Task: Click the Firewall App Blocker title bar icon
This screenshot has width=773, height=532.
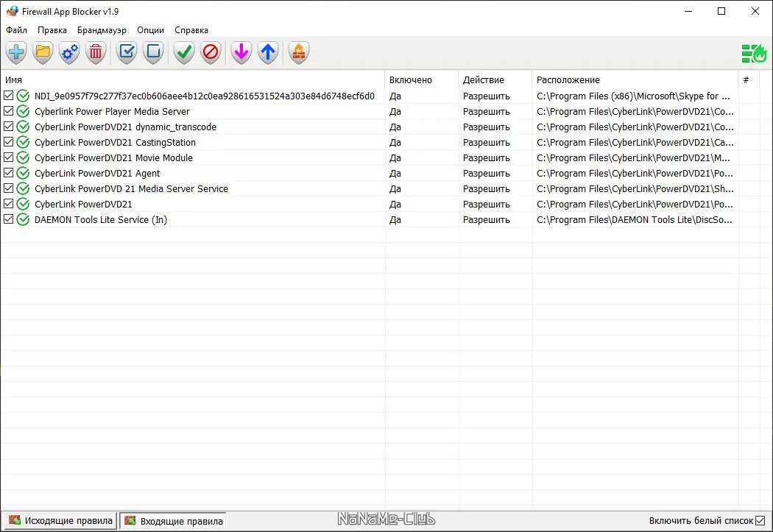Action: pyautogui.click(x=13, y=11)
